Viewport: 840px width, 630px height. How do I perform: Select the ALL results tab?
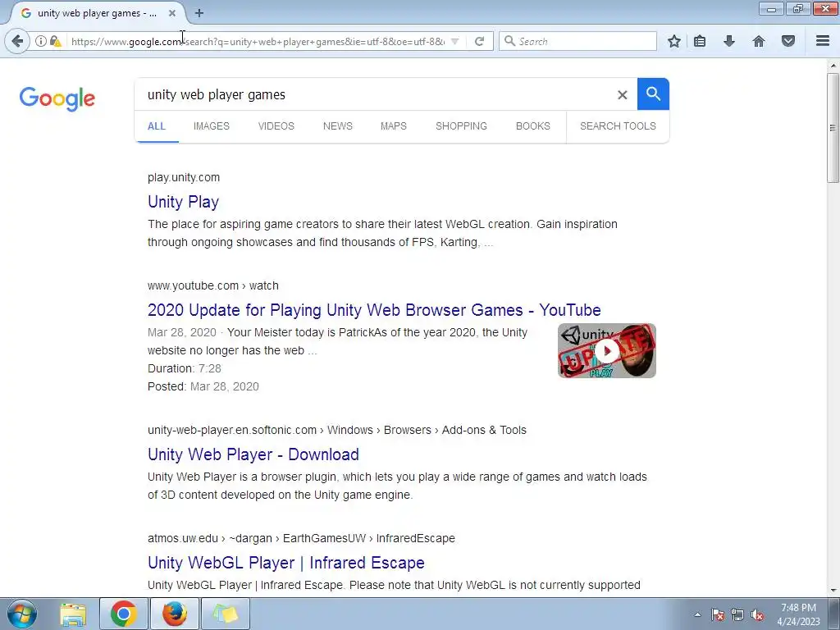pos(157,126)
